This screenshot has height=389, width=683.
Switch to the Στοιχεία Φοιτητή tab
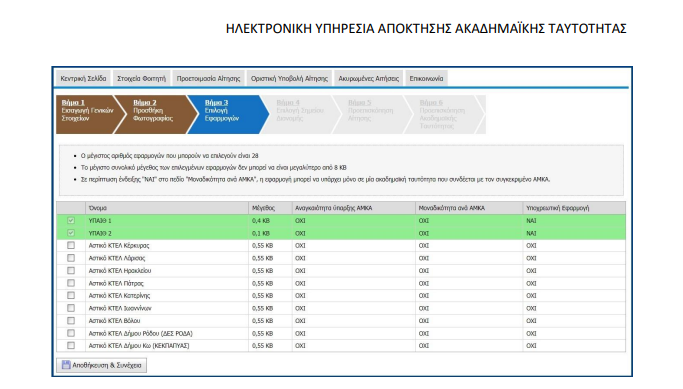(x=142, y=78)
